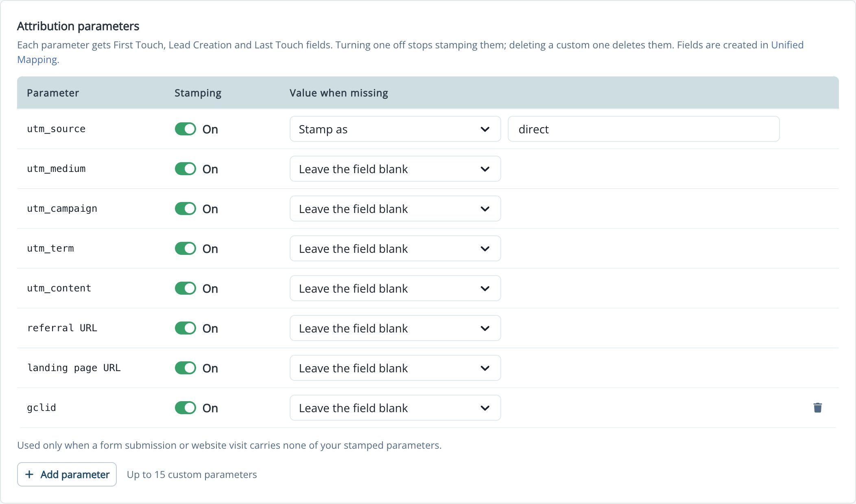Click 'Up to 15 custom parameters' note

click(192, 475)
